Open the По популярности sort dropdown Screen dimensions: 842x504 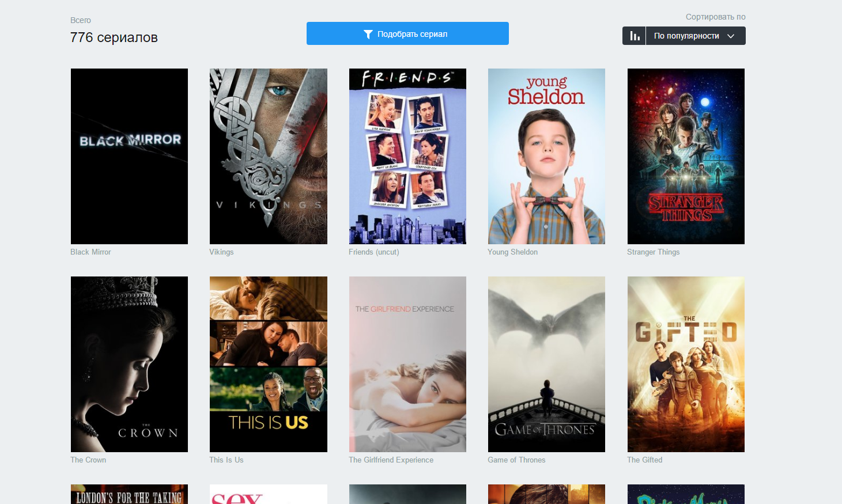[x=696, y=36]
